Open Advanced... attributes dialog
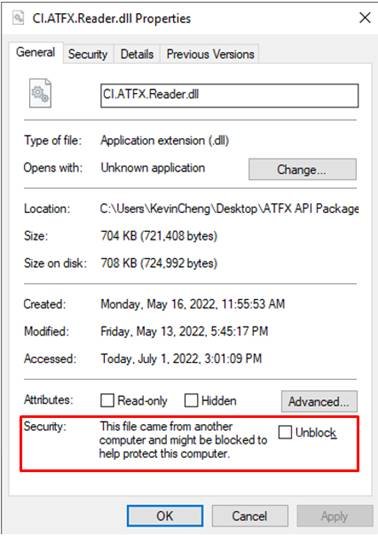Screen dimensions: 378x536 coord(319,401)
